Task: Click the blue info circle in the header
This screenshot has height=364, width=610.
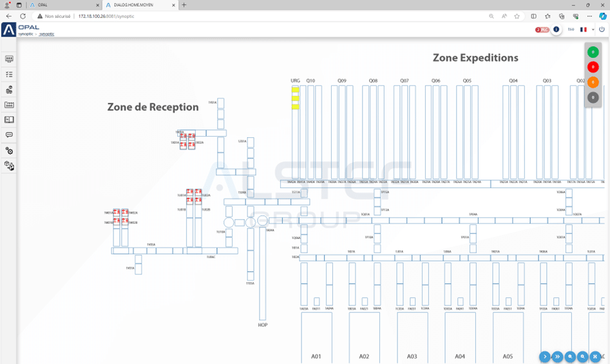Action: pyautogui.click(x=556, y=30)
